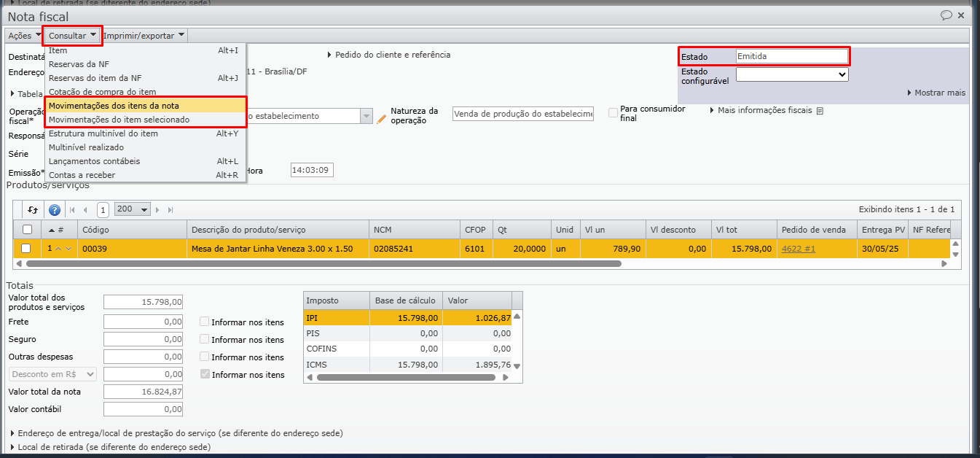Click the tax table horizontal scrollbar

click(407, 378)
